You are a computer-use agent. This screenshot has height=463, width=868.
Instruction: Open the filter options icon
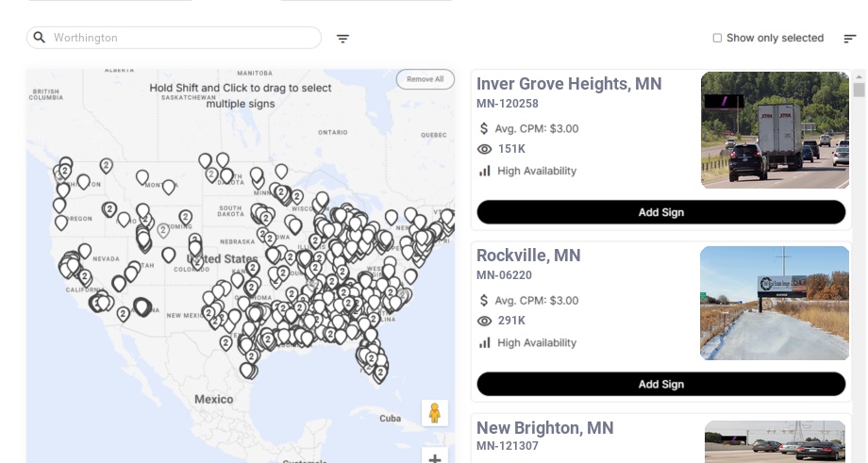[342, 39]
